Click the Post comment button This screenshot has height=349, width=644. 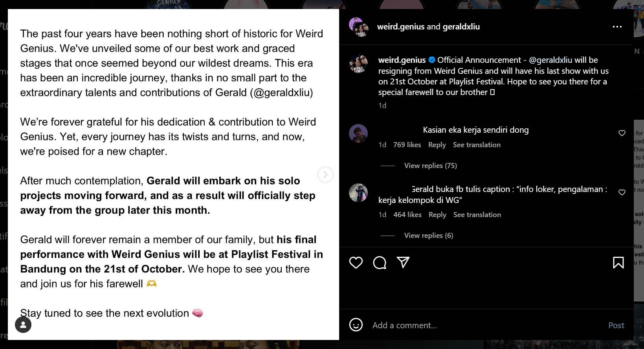616,325
